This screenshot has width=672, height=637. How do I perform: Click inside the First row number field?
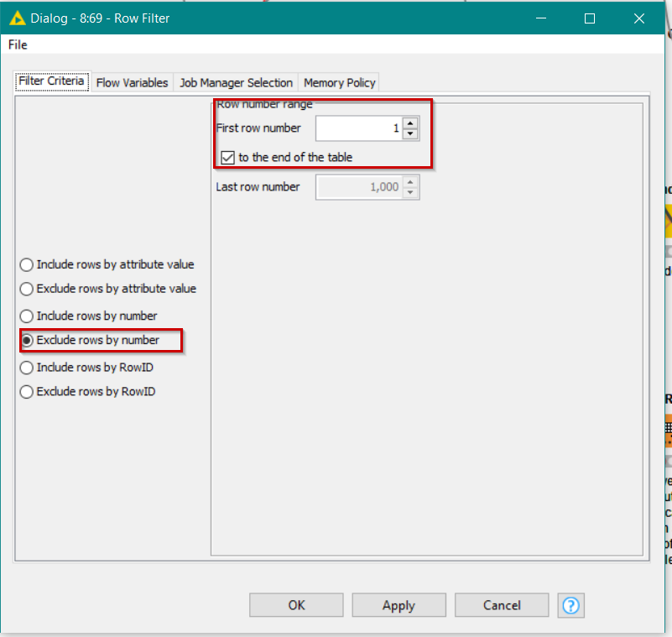pos(361,128)
